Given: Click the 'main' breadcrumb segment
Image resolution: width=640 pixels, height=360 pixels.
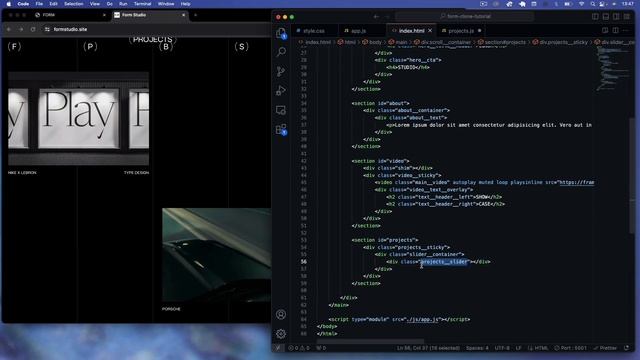Looking at the screenshot, I should 398,42.
